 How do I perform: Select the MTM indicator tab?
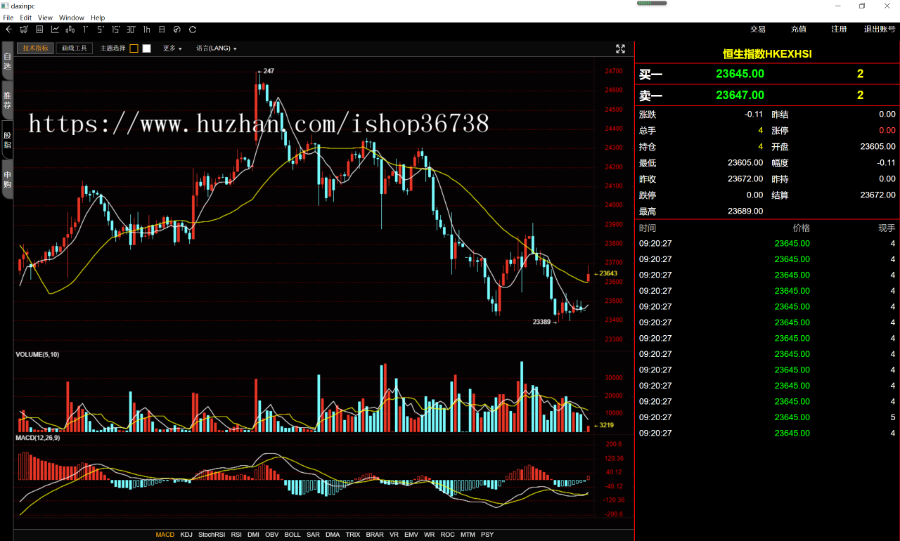click(x=468, y=535)
